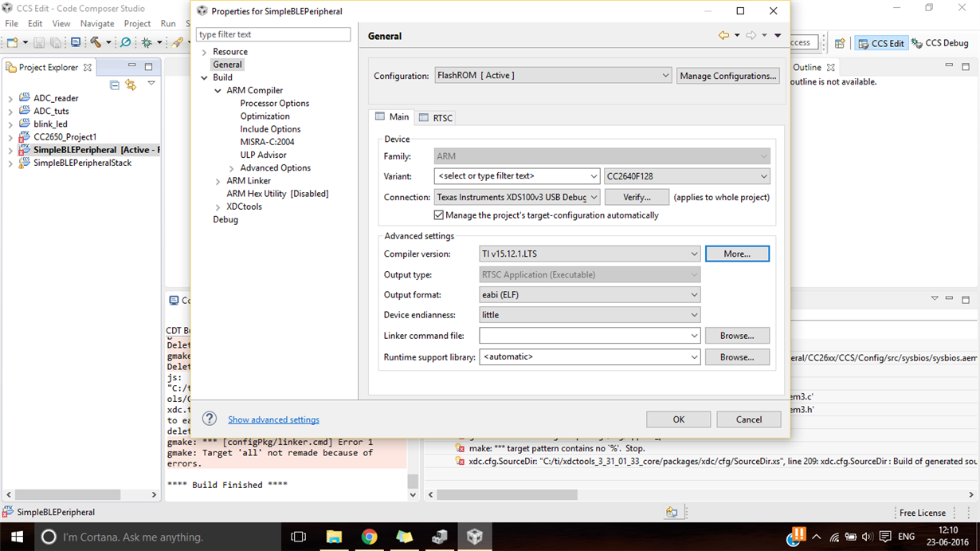
Task: Open the terminal monitor toolbar icon
Action: 76,42
